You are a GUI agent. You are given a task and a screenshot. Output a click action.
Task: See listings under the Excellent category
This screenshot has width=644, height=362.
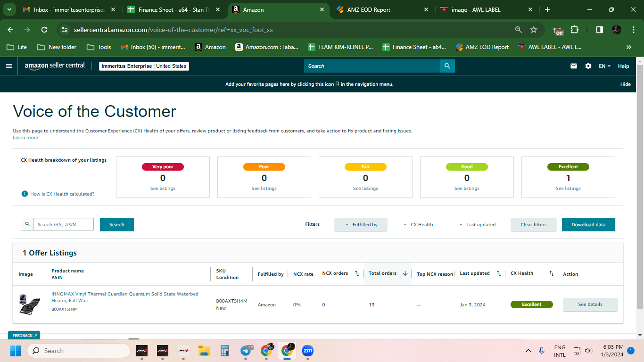[568, 189]
